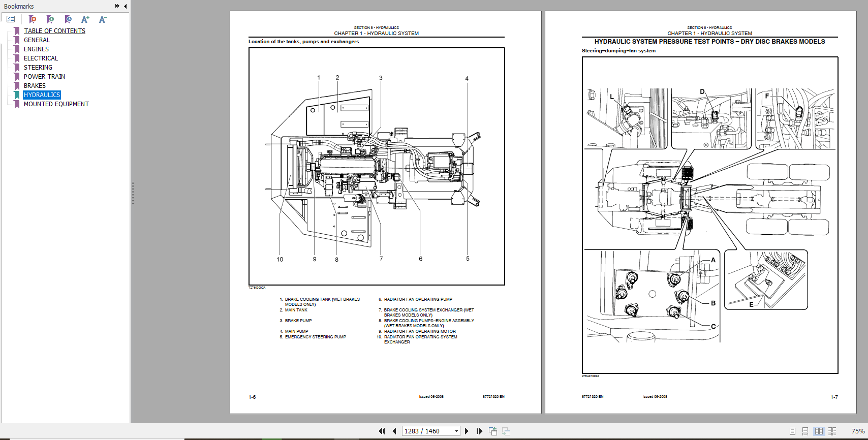
Task: Toggle two-page facing view
Action: pyautogui.click(x=818, y=431)
